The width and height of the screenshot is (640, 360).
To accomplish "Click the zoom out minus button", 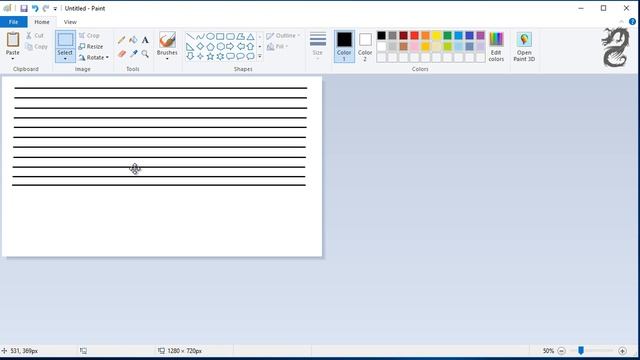I will click(x=562, y=351).
